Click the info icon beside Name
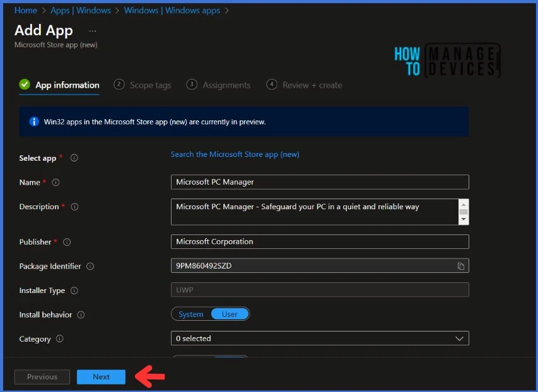Image resolution: width=538 pixels, height=392 pixels. coord(56,183)
